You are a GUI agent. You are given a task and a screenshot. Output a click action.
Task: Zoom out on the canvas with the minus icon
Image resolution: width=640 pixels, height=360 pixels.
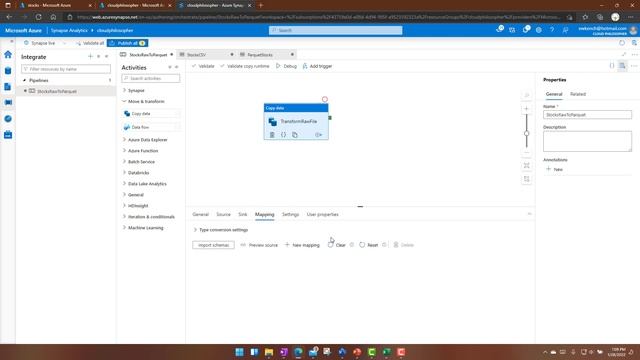(x=527, y=153)
